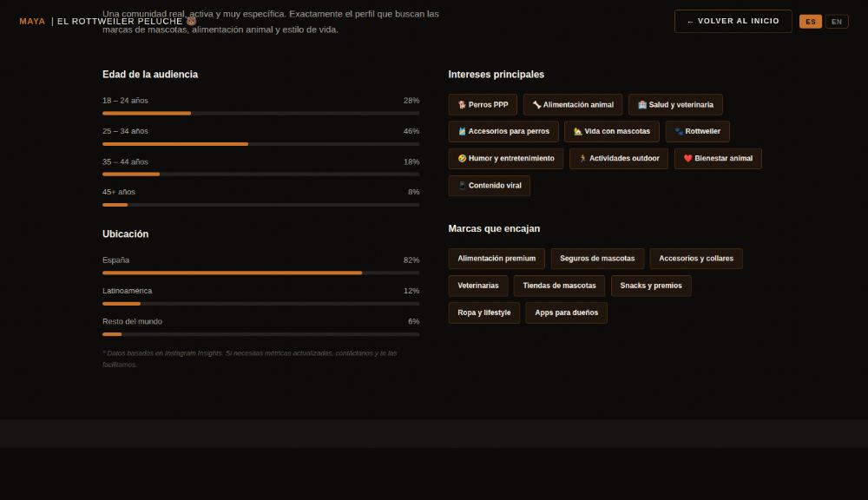Click the phone icon on Contenido viral
This screenshot has width=868, height=500.
pyautogui.click(x=462, y=186)
